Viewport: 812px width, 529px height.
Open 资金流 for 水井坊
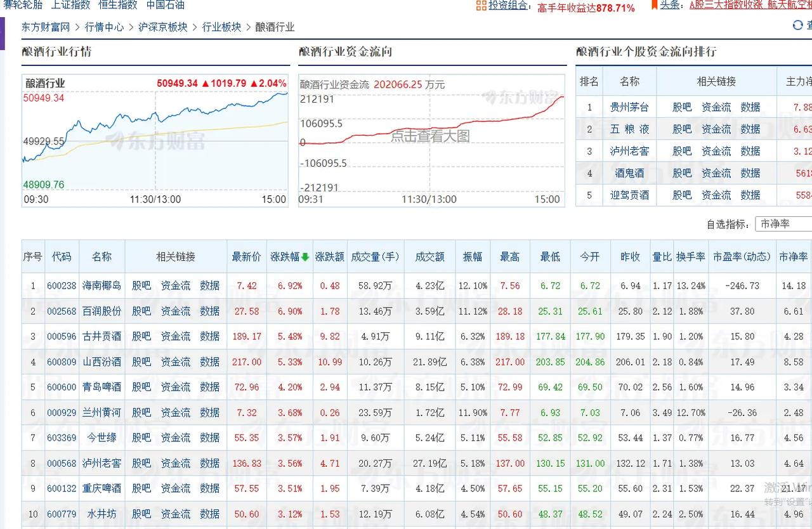[176, 514]
